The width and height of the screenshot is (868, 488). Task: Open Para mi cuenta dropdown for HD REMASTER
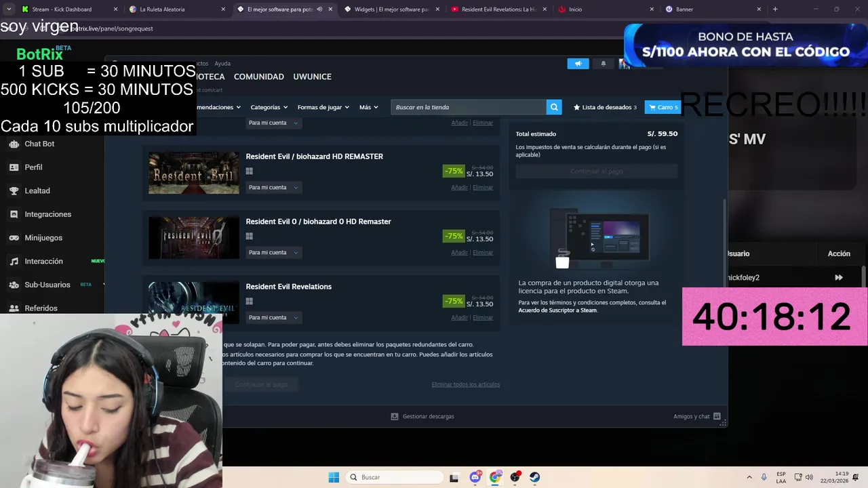[x=273, y=187]
